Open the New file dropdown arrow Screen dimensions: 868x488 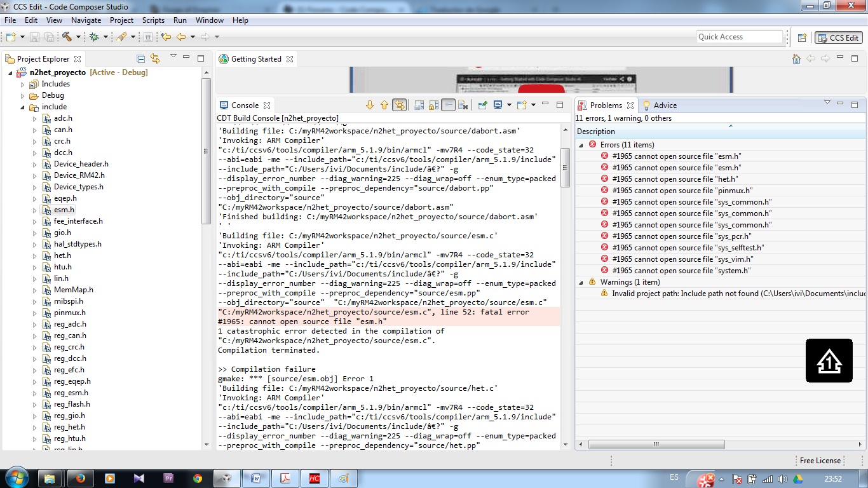[22, 37]
